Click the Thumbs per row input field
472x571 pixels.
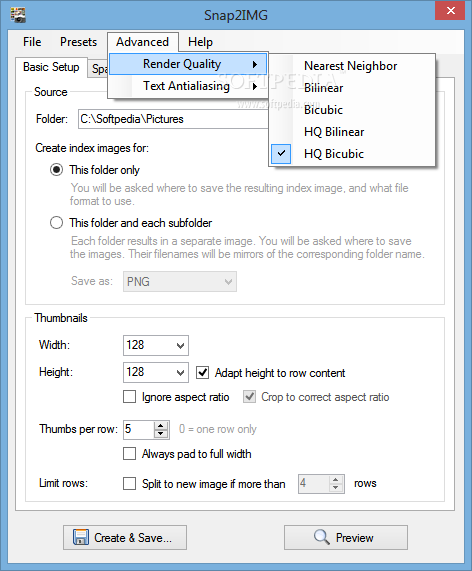click(x=139, y=429)
